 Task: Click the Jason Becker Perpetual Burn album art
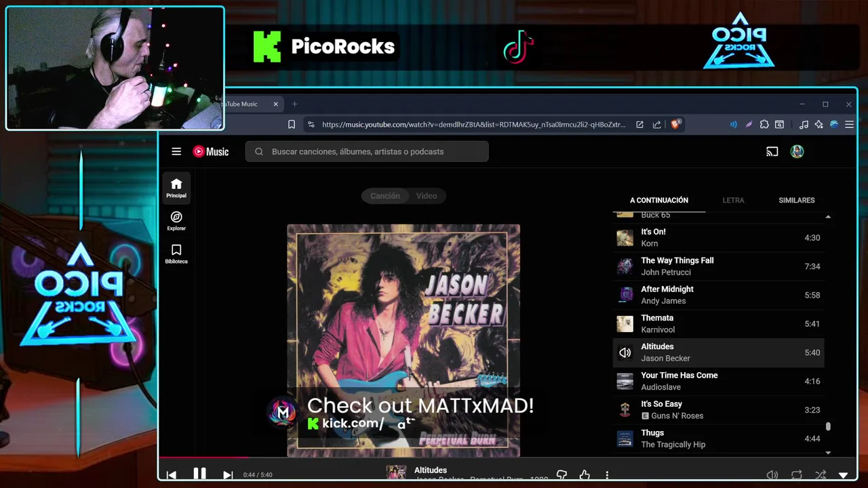403,341
